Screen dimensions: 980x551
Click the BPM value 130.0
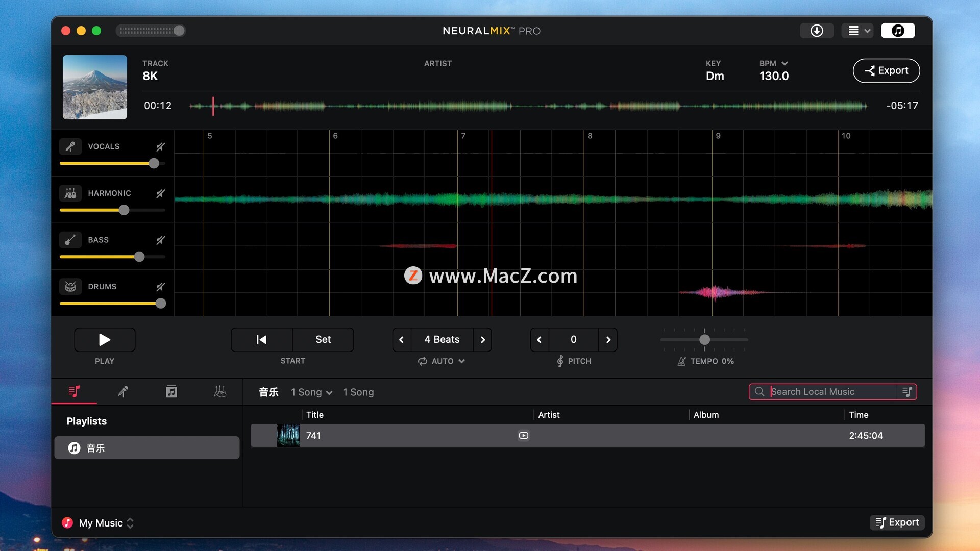774,76
